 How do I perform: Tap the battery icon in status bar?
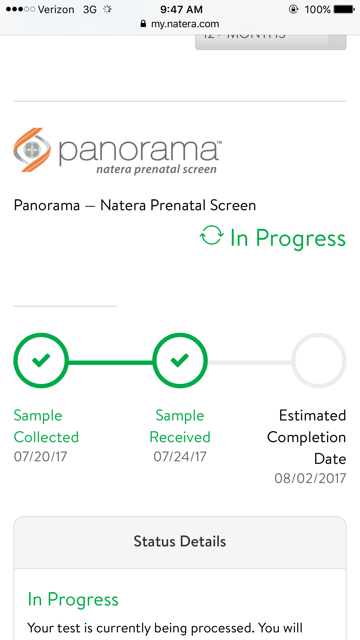point(343,9)
